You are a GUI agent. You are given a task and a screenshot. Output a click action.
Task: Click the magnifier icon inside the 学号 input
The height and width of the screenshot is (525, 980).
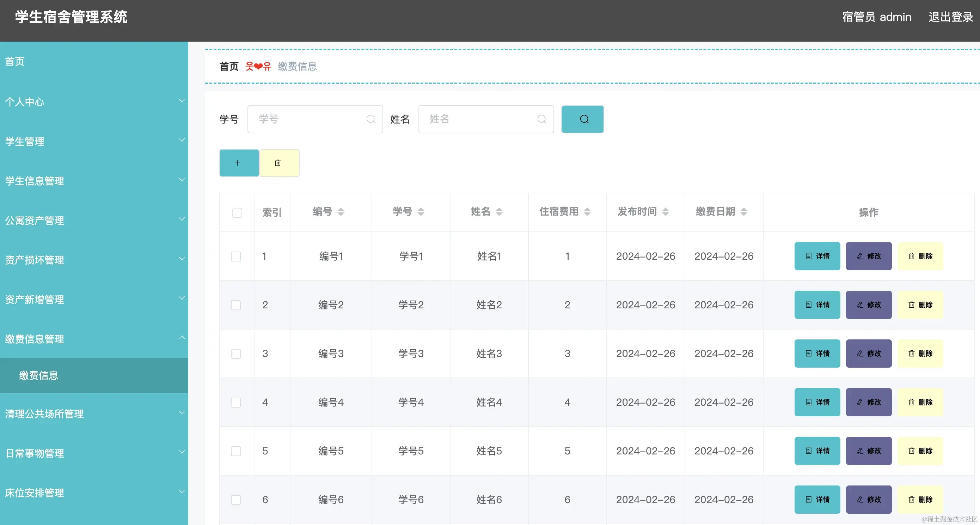click(370, 119)
